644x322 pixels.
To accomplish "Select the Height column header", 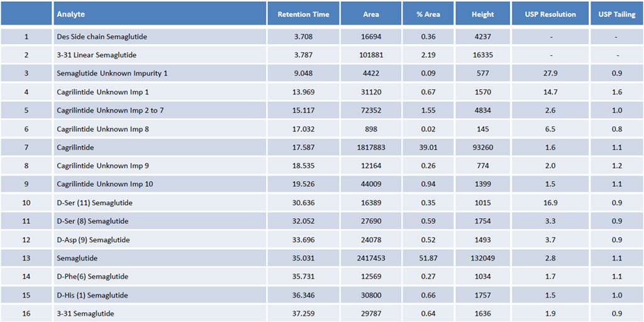I will click(483, 14).
